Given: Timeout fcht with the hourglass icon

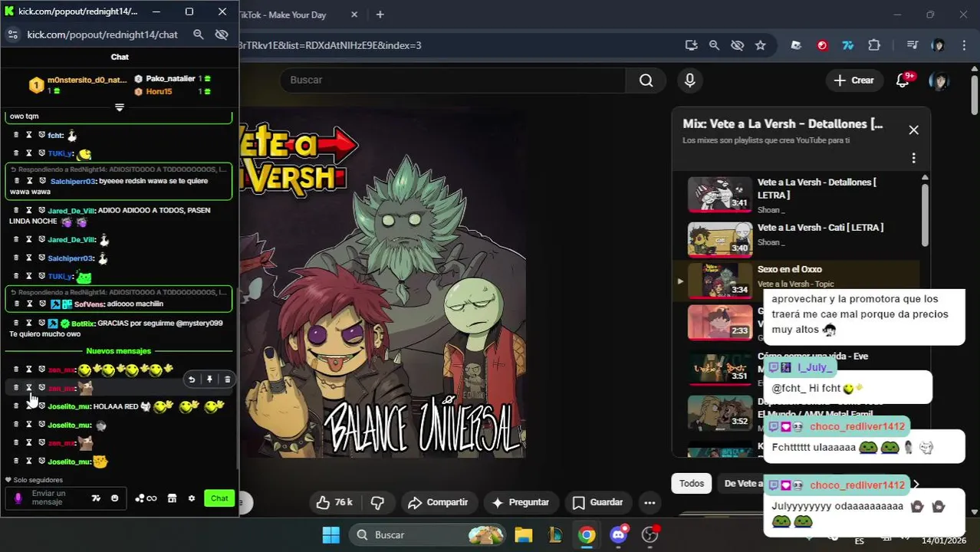Looking at the screenshot, I should tap(29, 135).
